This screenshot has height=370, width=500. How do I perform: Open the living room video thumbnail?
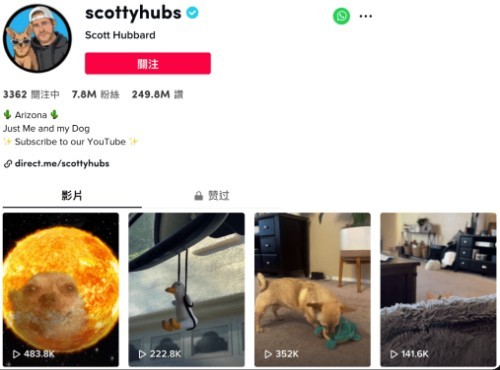pos(438,290)
